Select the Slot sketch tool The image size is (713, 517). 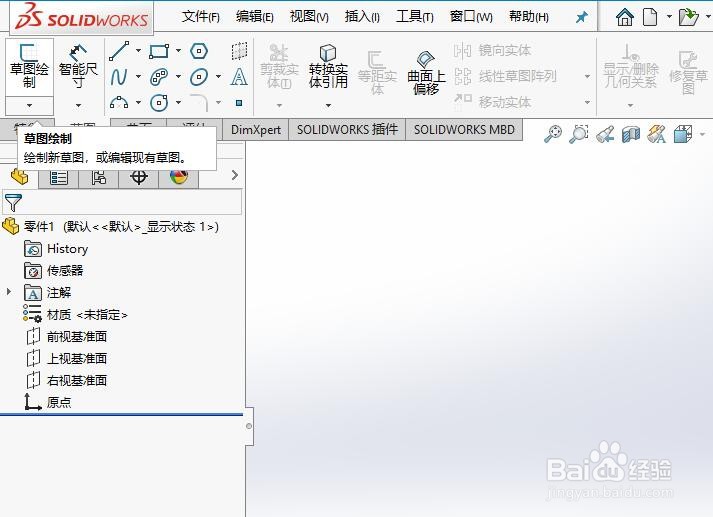tap(159, 77)
